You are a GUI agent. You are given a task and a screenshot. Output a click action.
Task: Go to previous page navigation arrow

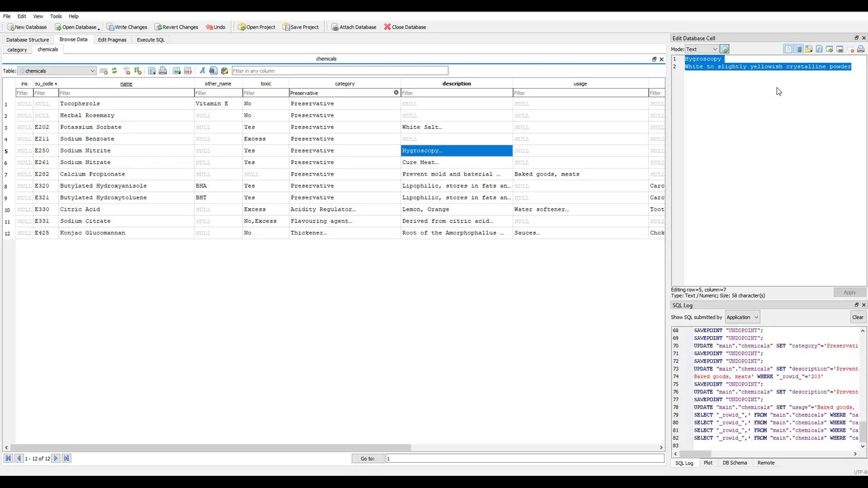click(x=19, y=458)
